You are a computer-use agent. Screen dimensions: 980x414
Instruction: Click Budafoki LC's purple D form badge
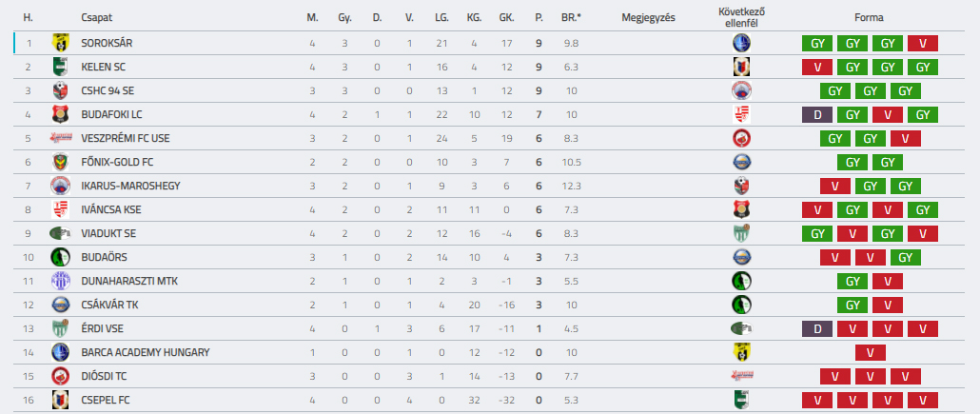[817, 114]
